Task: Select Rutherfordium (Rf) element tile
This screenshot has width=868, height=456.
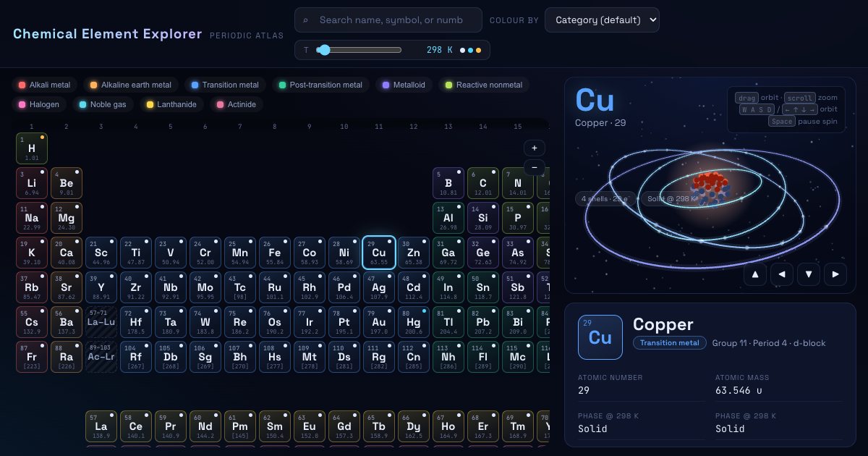Action: [136, 357]
